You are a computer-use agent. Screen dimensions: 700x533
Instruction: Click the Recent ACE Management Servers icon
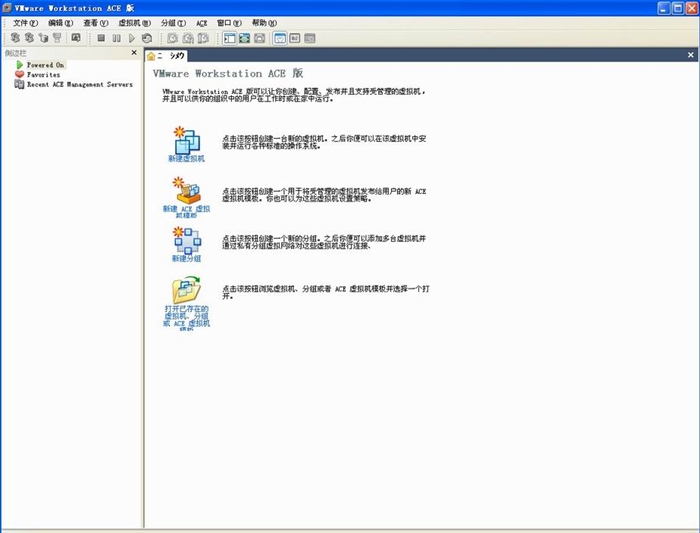coord(19,84)
